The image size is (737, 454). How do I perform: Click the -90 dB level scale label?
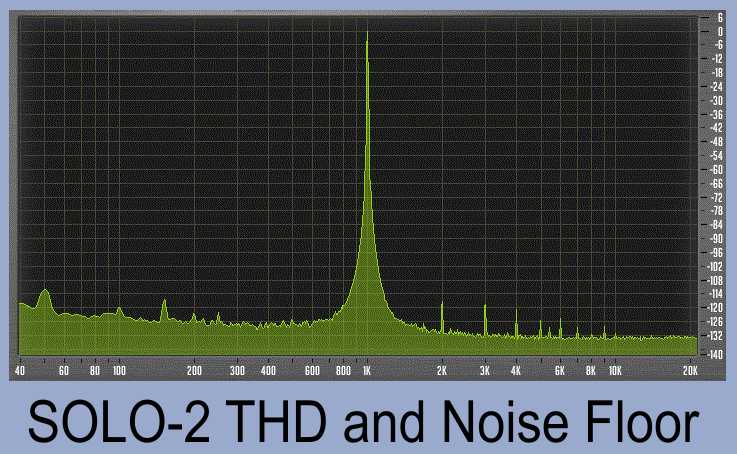click(x=717, y=239)
